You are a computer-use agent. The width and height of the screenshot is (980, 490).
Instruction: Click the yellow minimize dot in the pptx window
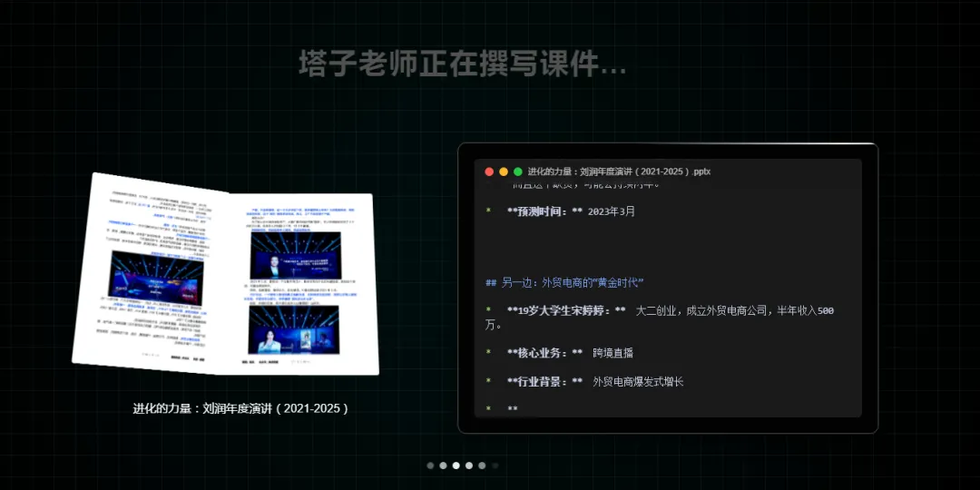tap(504, 171)
